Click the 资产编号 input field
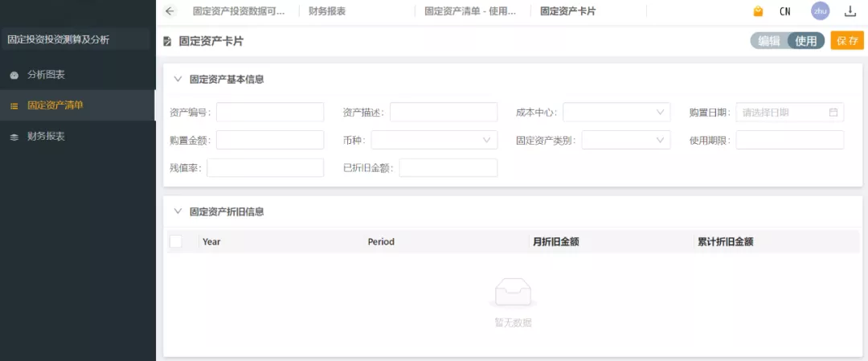Image resolution: width=868 pixels, height=361 pixels. (269, 113)
